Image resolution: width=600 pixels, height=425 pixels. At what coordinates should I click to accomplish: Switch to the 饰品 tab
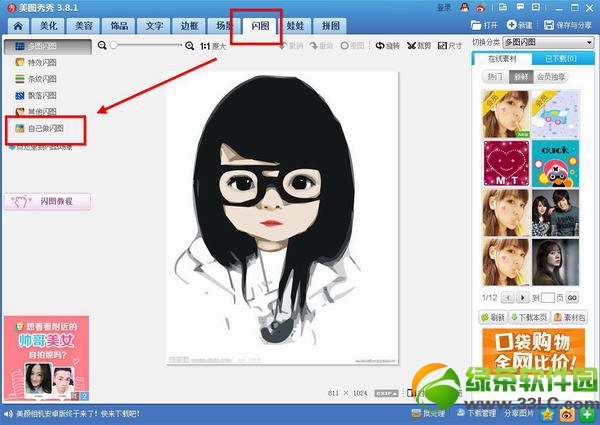pos(119,26)
